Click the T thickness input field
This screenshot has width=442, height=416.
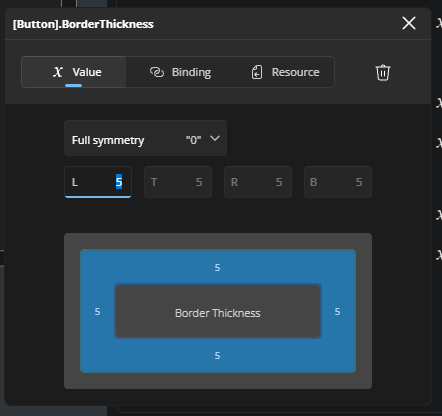[178, 182]
